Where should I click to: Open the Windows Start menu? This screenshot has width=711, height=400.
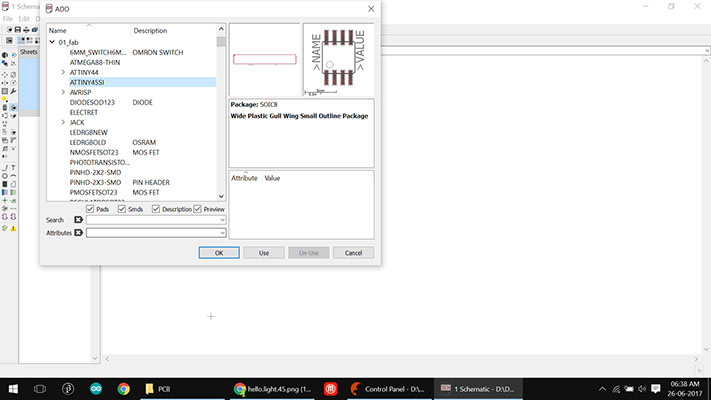click(13, 389)
